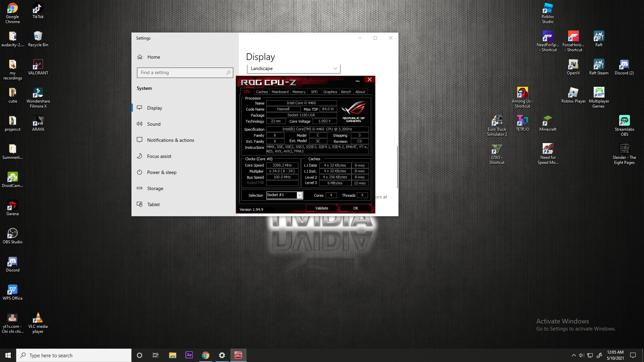Open Bench tab in CPU-Z
The height and width of the screenshot is (362, 644).
coord(346,92)
